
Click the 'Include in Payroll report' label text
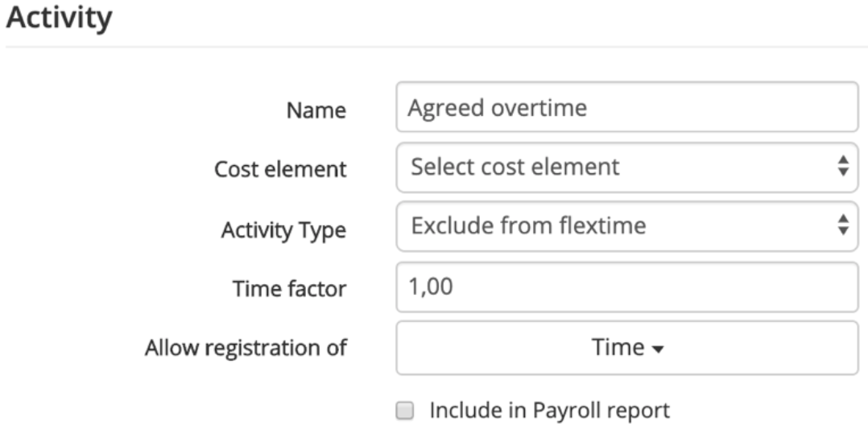pyautogui.click(x=550, y=410)
